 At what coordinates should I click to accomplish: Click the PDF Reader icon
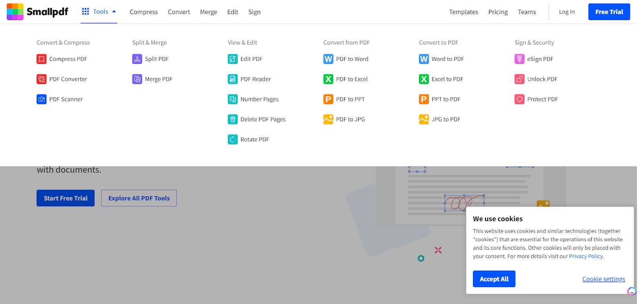[x=233, y=79]
